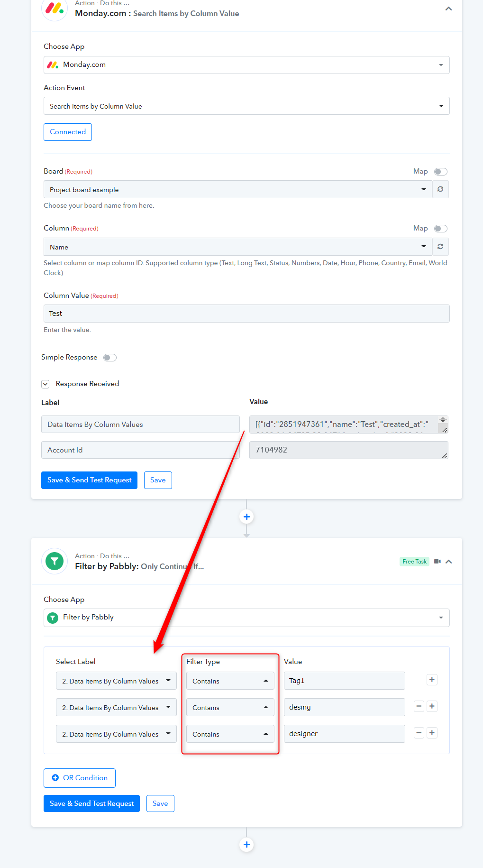Add condition with plus in desing row
Screen dimensions: 483x868
pos(432,706)
